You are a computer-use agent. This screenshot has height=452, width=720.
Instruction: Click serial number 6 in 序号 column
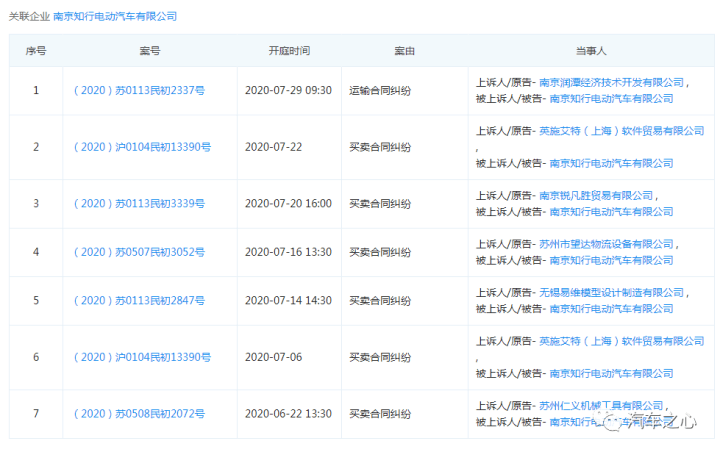point(36,357)
